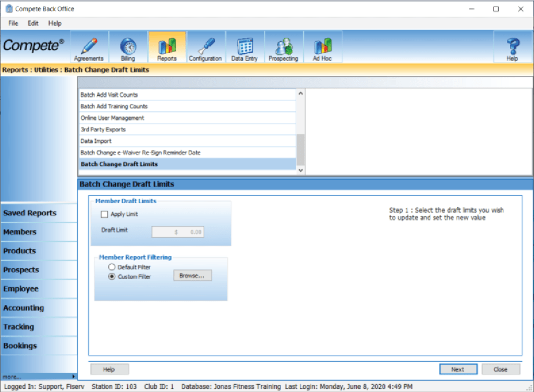This screenshot has width=534, height=392.
Task: Click the Compete Back Office title icon
Action: 9,9
